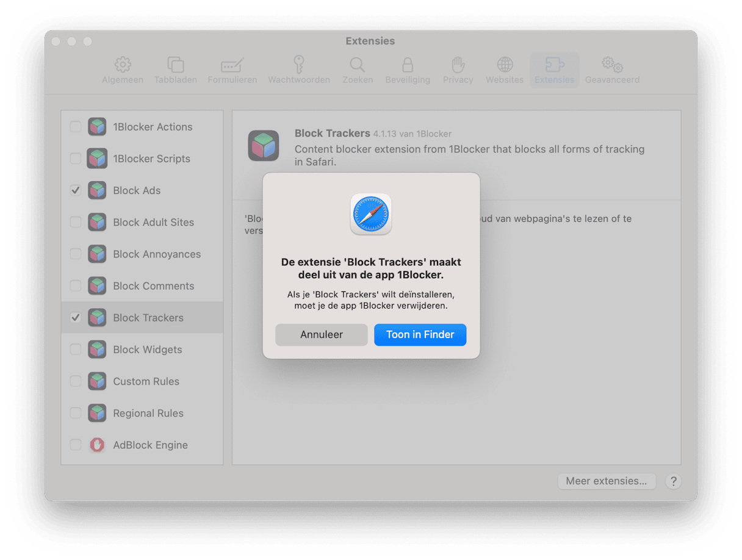Viewport: 742px width, 560px height.
Task: Click the Extensies window title
Action: (370, 41)
